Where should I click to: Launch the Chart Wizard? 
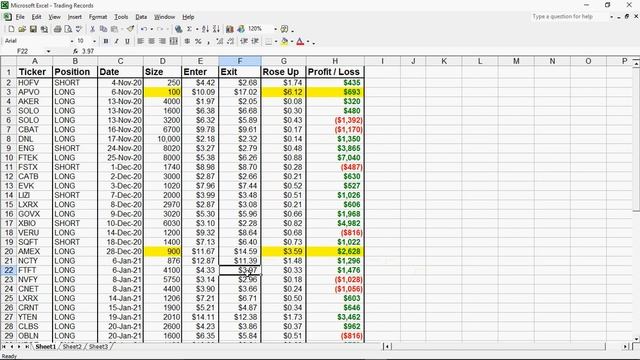coord(230,29)
